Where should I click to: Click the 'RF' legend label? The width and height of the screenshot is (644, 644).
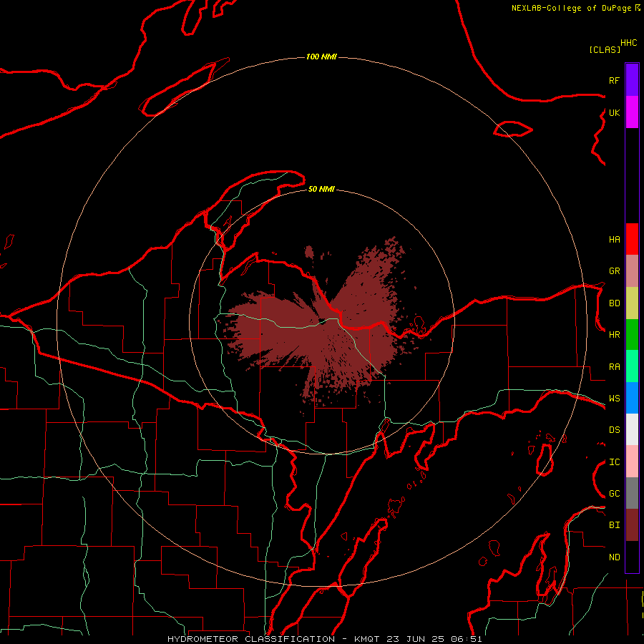coord(614,80)
